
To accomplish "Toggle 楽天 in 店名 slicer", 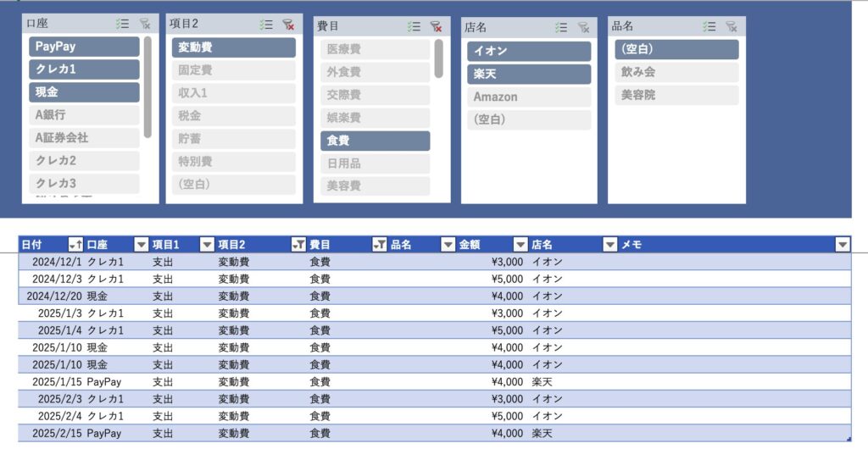I will click(528, 75).
